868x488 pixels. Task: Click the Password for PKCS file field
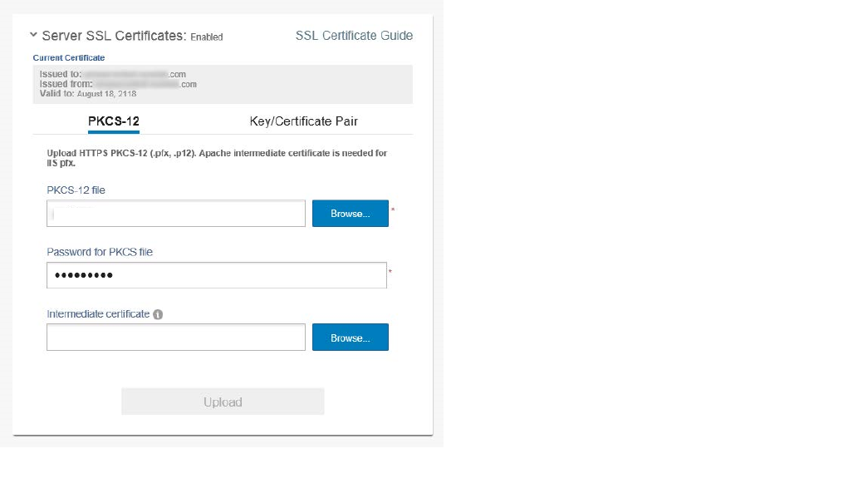pos(217,275)
